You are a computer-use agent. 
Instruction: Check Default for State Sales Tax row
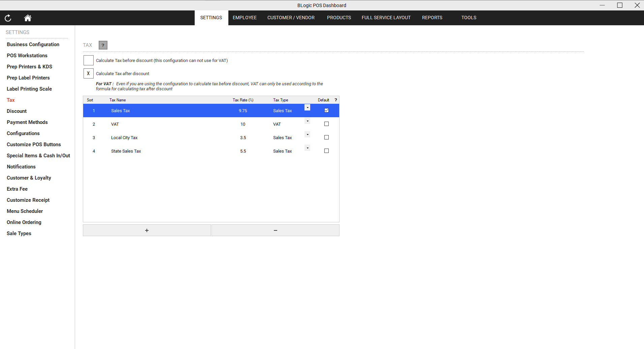click(326, 151)
